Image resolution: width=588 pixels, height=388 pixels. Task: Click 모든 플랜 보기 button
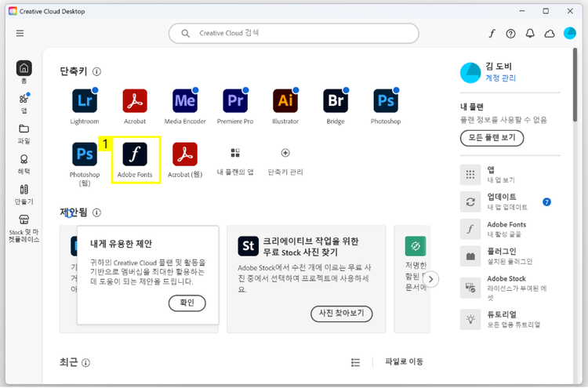(492, 138)
